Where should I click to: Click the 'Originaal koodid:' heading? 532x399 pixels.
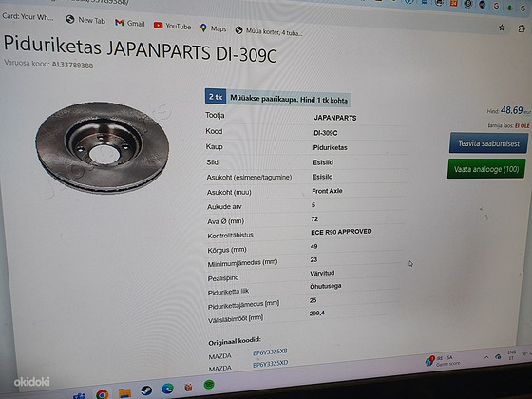pyautogui.click(x=235, y=341)
